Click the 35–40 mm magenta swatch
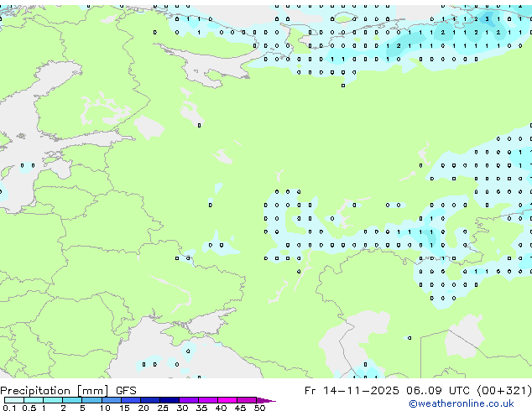 coord(208,400)
